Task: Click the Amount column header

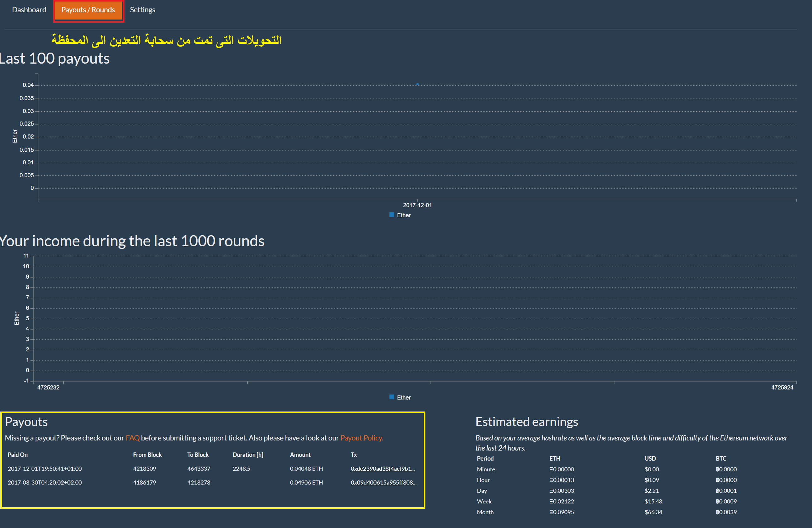Action: pyautogui.click(x=300, y=455)
